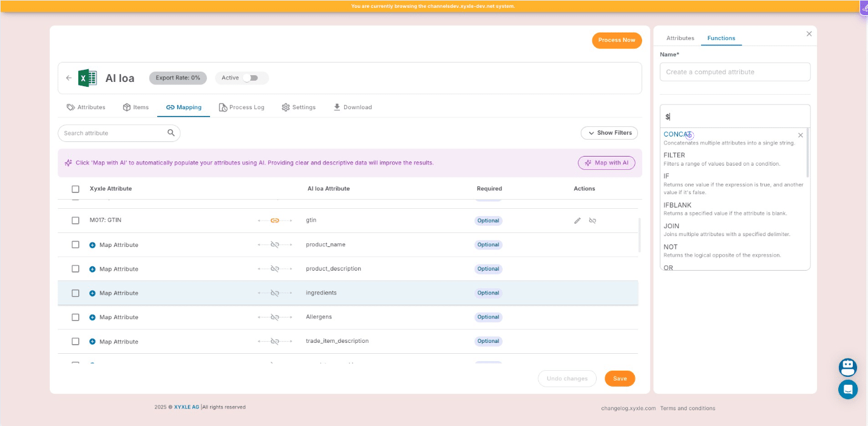Clear the function input with the X icon
868x426 pixels.
pyautogui.click(x=800, y=135)
